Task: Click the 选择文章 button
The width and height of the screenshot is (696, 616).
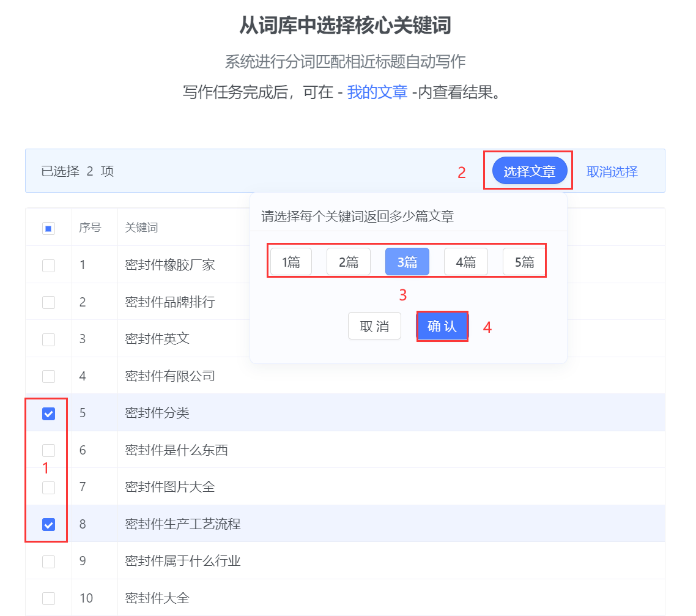Action: [529, 172]
